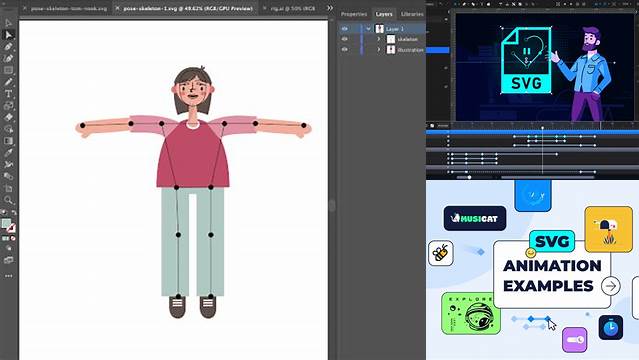
Task: Collapse Layer 1 using its chevron
Action: [368, 29]
